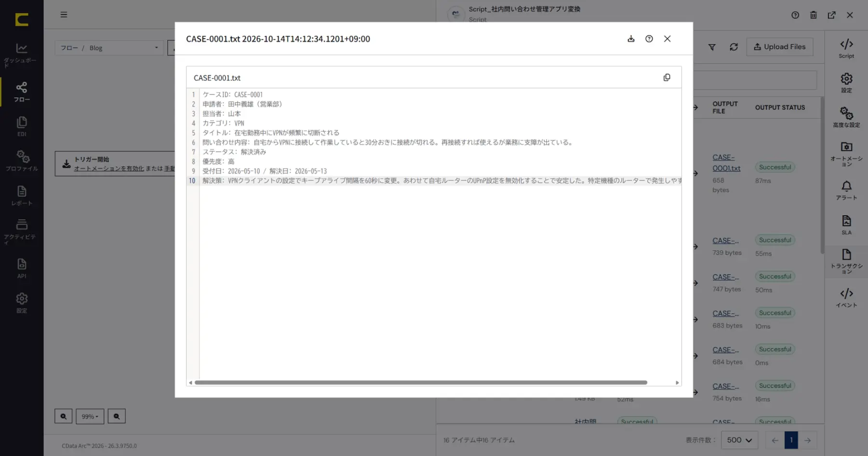
Task: Open the トランザクション tab
Action: [846, 261]
